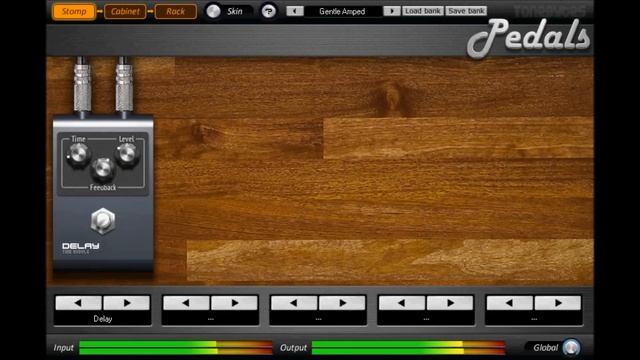Click the Gentle Amped preset name field
This screenshot has width=640, height=360.
coord(343,11)
